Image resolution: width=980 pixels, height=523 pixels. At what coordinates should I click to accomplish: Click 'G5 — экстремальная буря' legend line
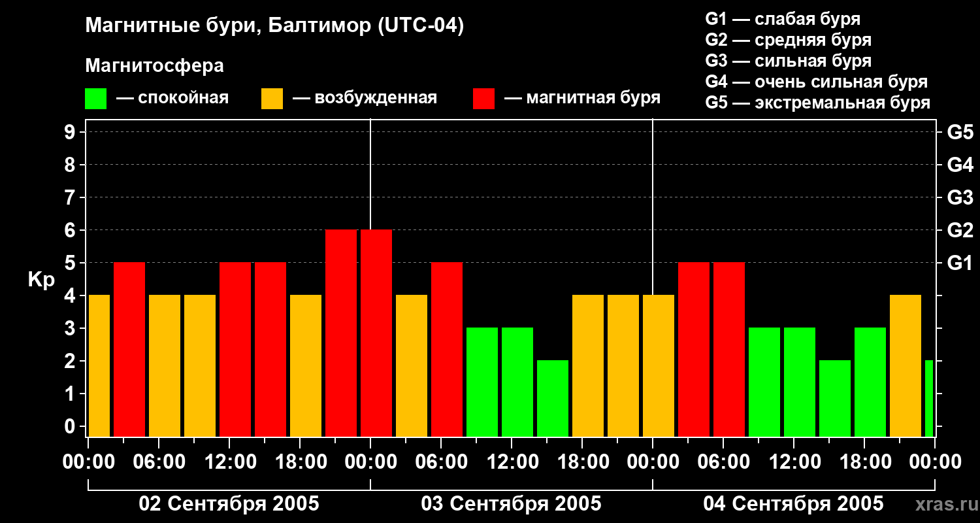click(x=817, y=103)
